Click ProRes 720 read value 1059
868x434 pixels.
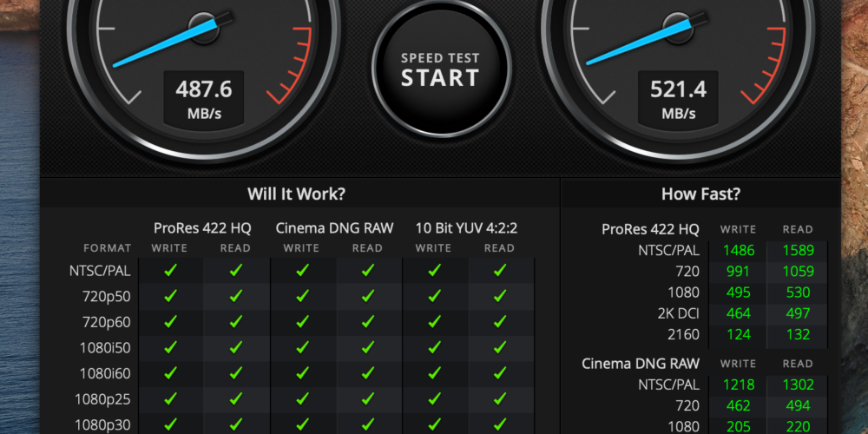pos(798,271)
